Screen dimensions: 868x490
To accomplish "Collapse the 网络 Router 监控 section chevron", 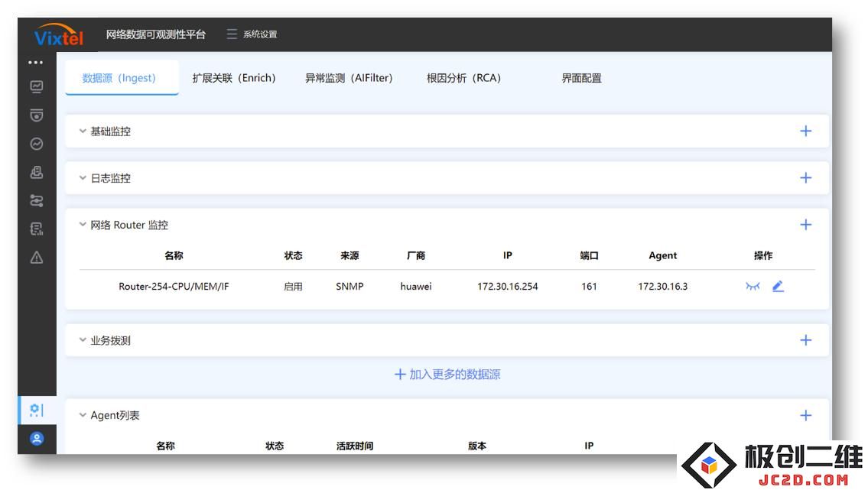I will (83, 225).
